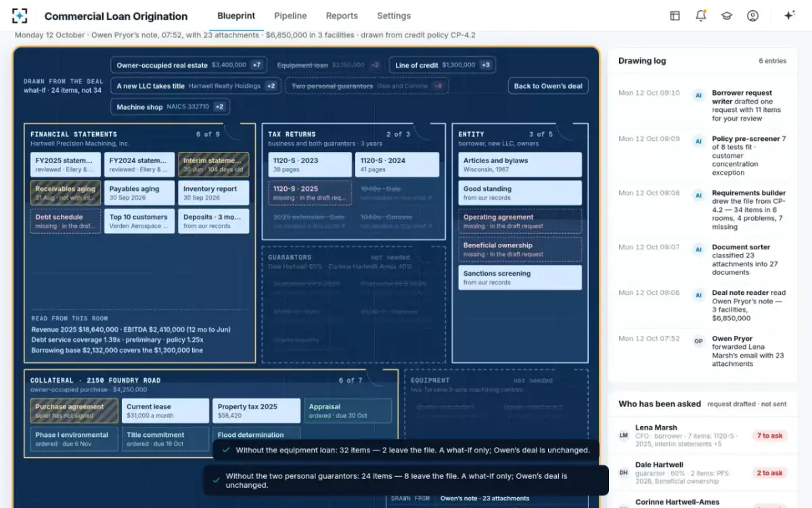Toggle the Machine shop NAICS chip
The height and width of the screenshot is (508, 812).
(170, 107)
